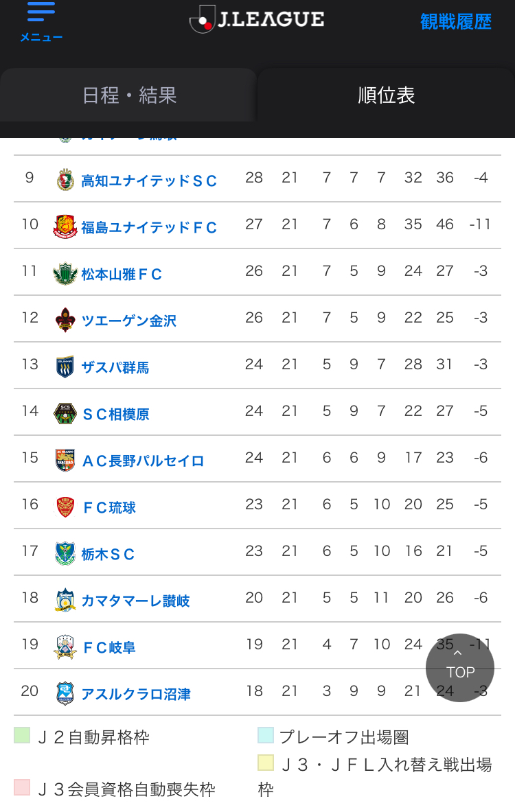Click the green J2自動昇格枠 legend swatch
The height and width of the screenshot is (812, 515).
tap(22, 735)
